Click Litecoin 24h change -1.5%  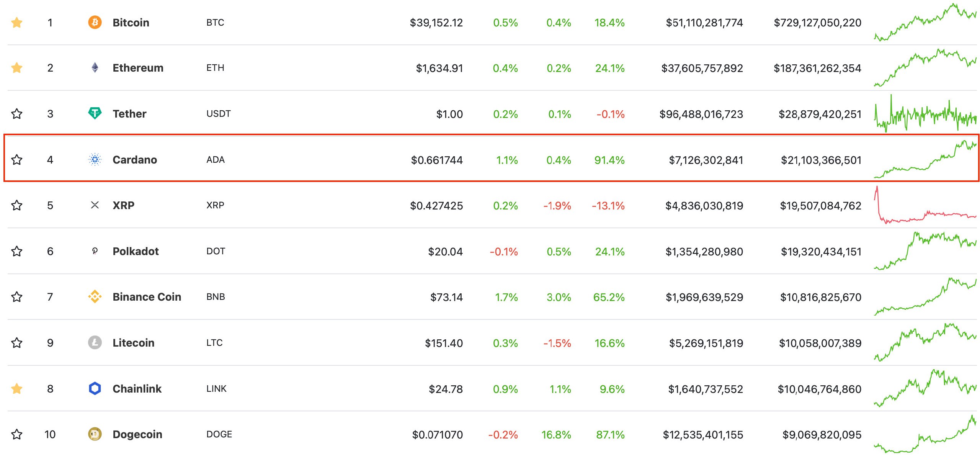[x=557, y=343]
